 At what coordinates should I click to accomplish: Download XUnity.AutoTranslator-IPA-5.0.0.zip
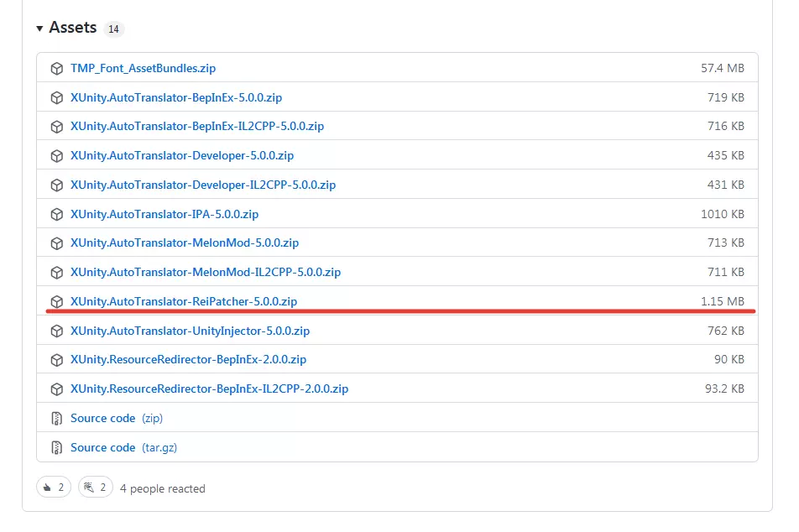(164, 214)
